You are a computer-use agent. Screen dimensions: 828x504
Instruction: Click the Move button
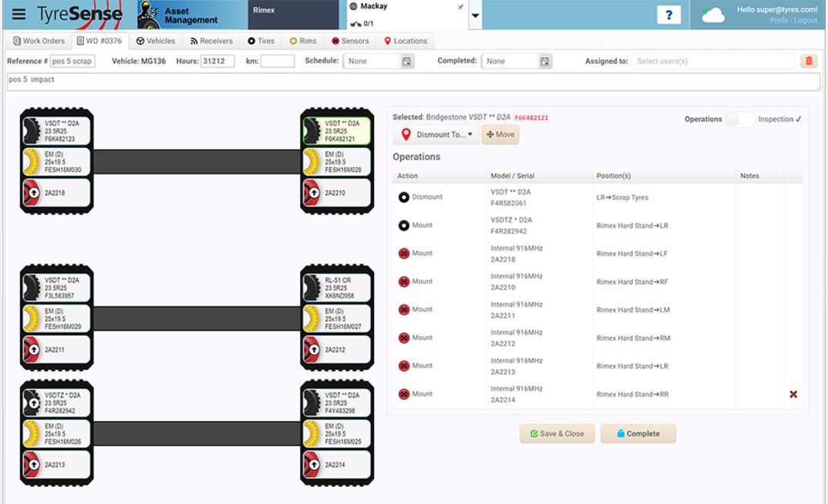click(500, 135)
